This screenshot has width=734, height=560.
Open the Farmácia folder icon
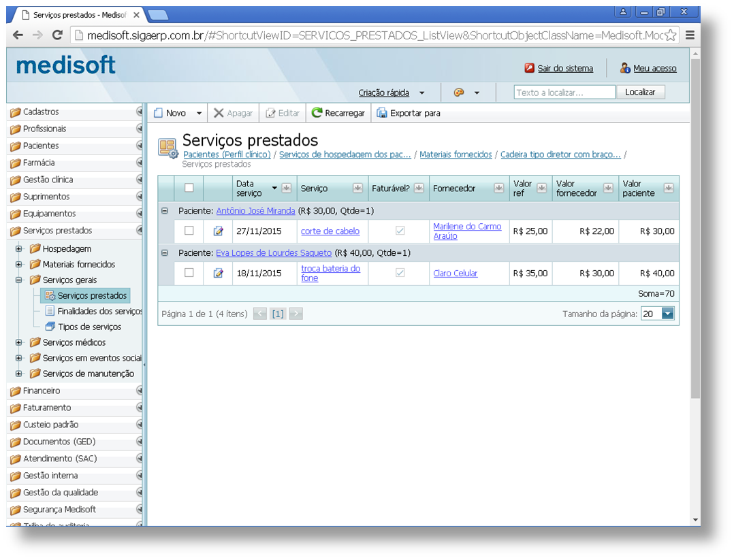tap(16, 163)
